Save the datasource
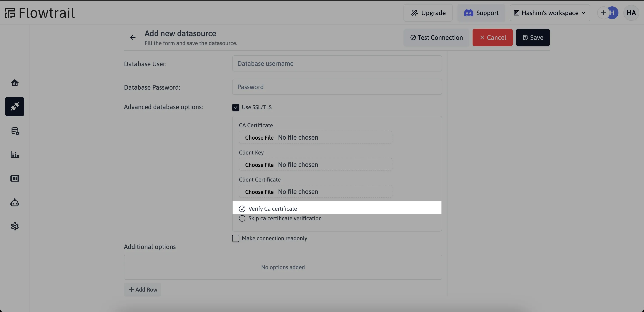Image resolution: width=644 pixels, height=312 pixels. [533, 37]
